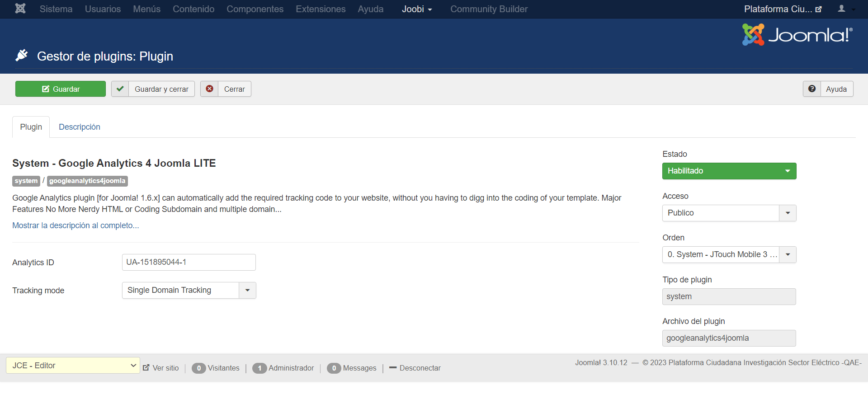Open the Ayuda top menu
This screenshot has height=399, width=868.
(371, 9)
